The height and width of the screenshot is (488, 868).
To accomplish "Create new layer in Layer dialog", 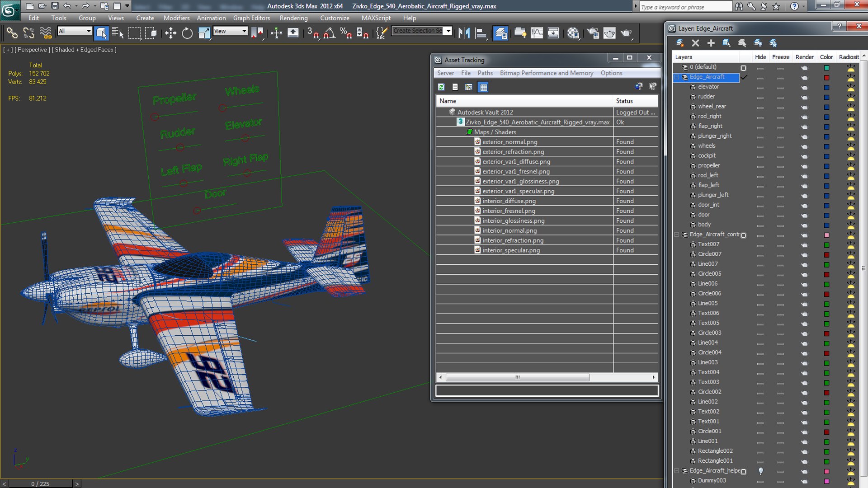I will pyautogui.click(x=679, y=43).
